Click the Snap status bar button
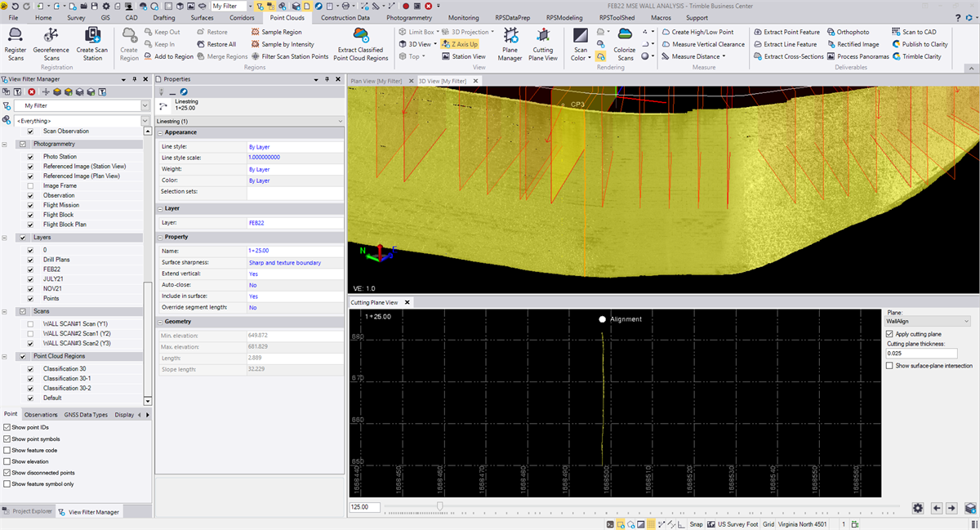This screenshot has width=980, height=530. pos(696,524)
